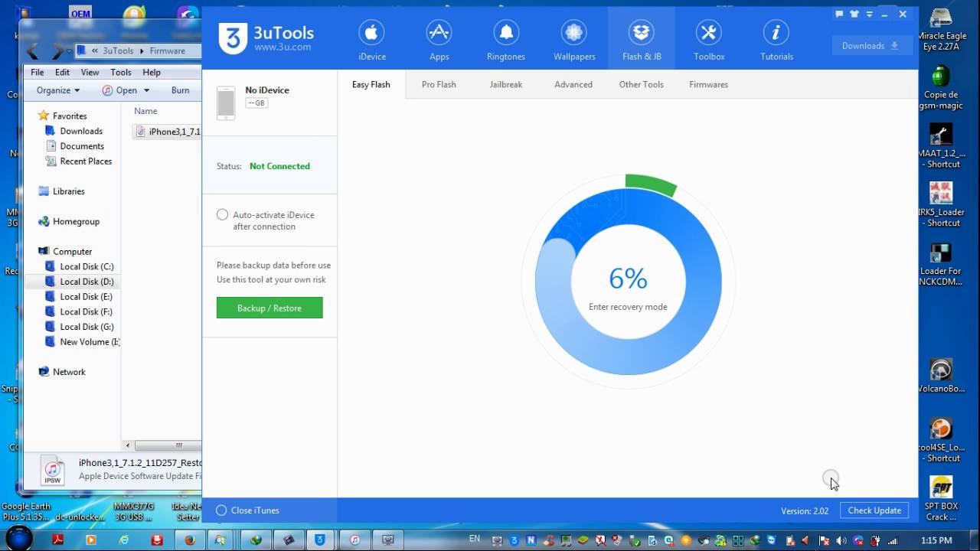Click Burn in the Explorer toolbar
This screenshot has width=980, height=551.
[x=181, y=90]
